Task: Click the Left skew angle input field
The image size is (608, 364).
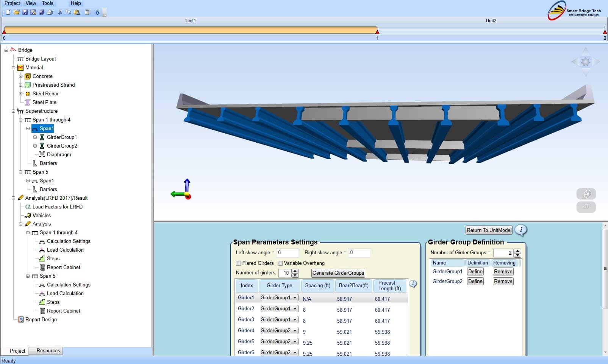Action: (x=287, y=253)
